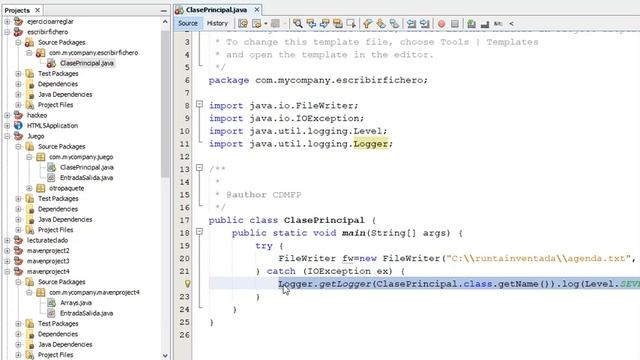Collapse the escribirfichero project node
640x360 pixels.
coord(7,32)
